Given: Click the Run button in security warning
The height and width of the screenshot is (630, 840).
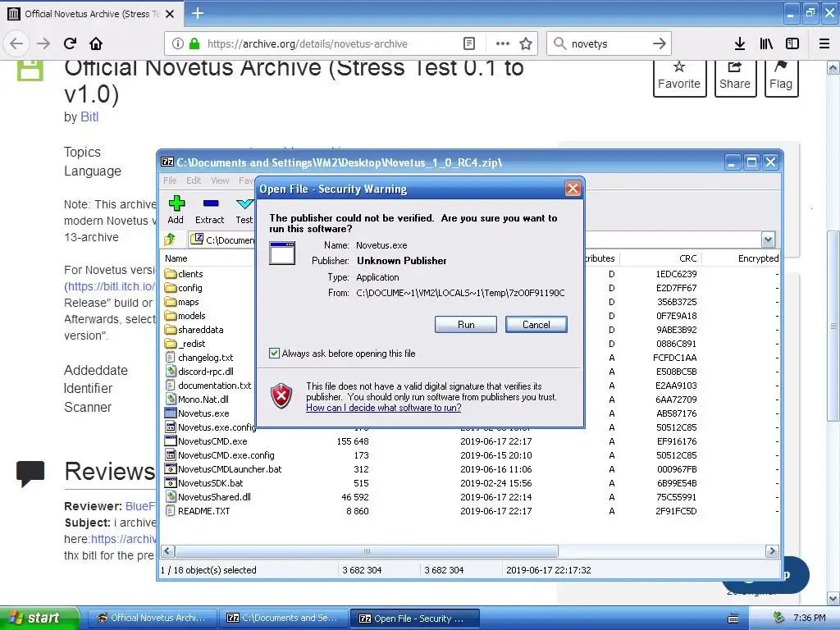Looking at the screenshot, I should click(x=466, y=325).
